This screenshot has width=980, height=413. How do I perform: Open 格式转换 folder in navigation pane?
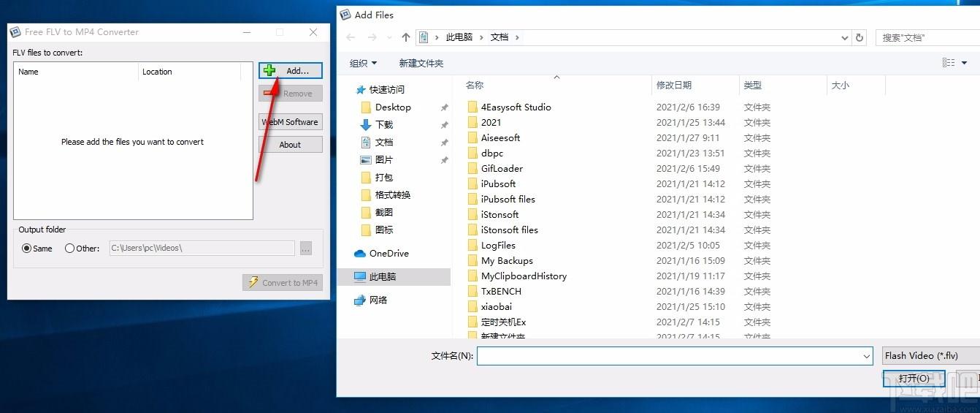tap(393, 195)
